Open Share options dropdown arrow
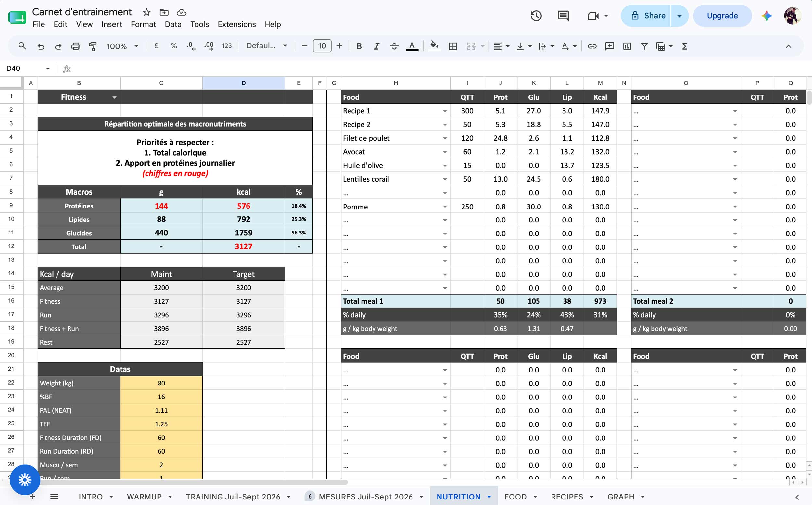The width and height of the screenshot is (812, 505). click(x=679, y=16)
